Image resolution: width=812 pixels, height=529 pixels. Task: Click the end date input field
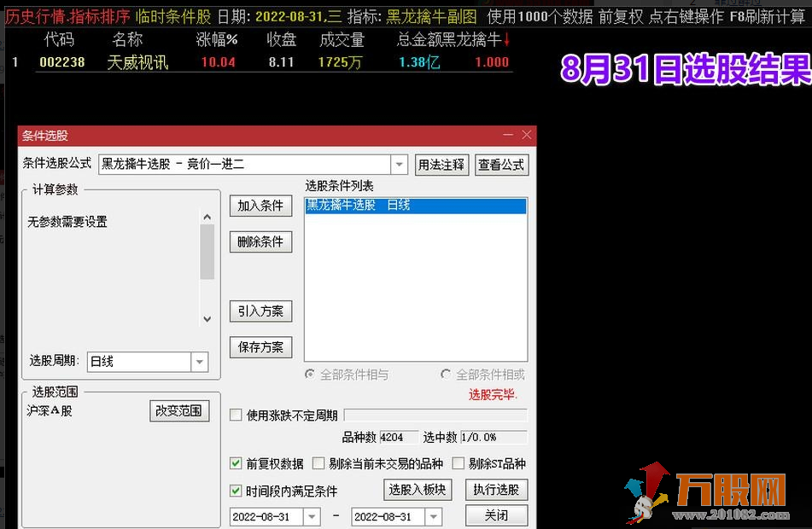[388, 516]
